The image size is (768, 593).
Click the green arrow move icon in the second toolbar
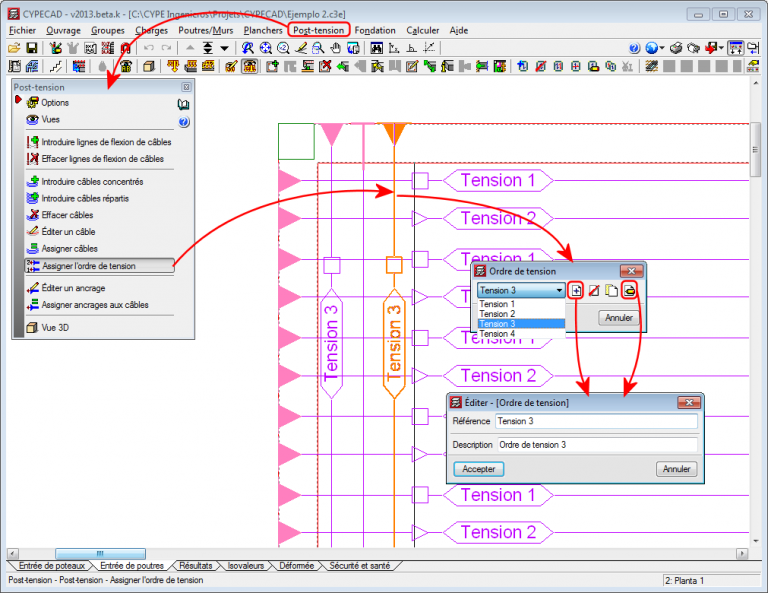coord(342,66)
